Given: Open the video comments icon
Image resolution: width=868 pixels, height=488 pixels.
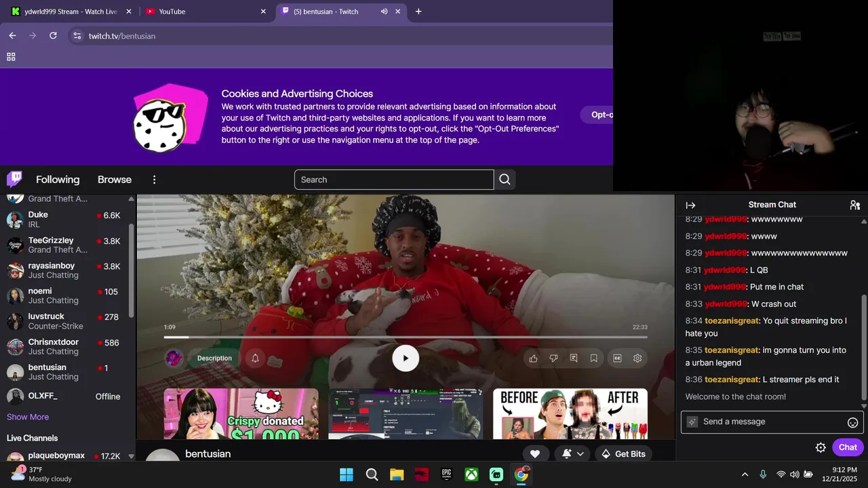Looking at the screenshot, I should pos(574,359).
